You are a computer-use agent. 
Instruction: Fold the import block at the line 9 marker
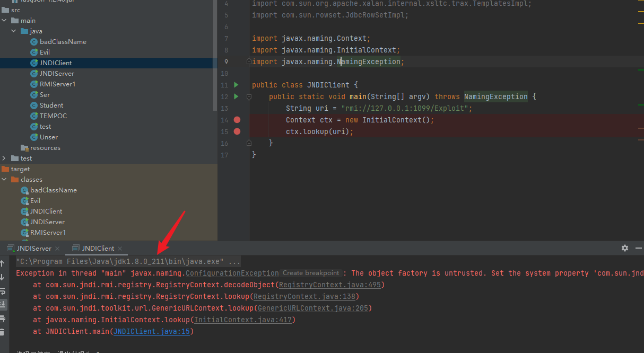[248, 61]
